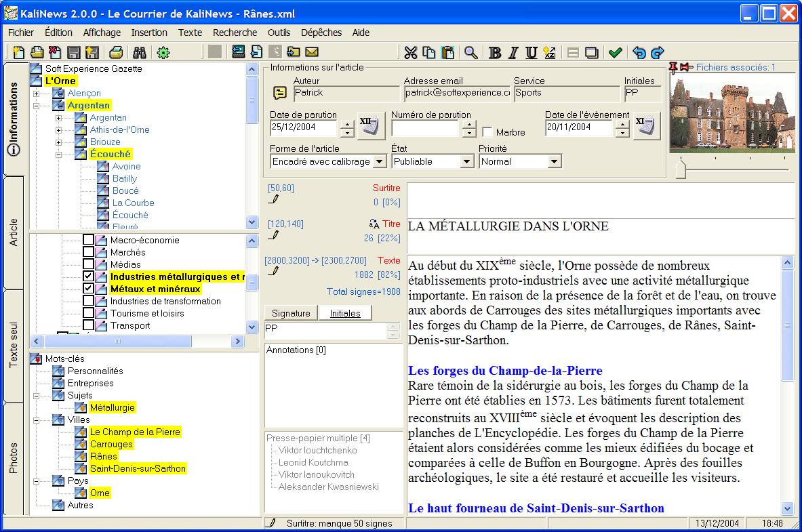The height and width of the screenshot is (532, 802).
Task: Click the slider under the château photo
Action: pyautogui.click(x=681, y=169)
